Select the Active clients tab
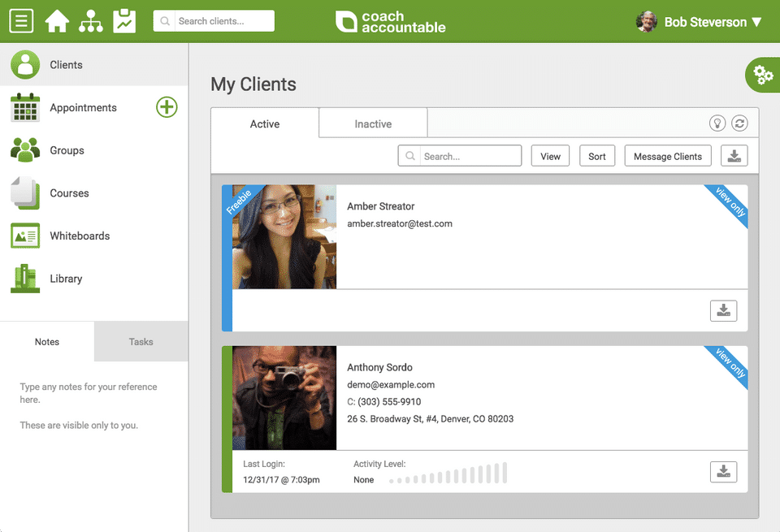This screenshot has height=532, width=780. (265, 123)
